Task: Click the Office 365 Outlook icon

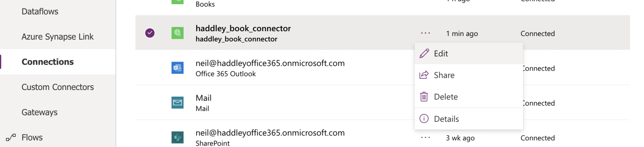Action: click(177, 68)
